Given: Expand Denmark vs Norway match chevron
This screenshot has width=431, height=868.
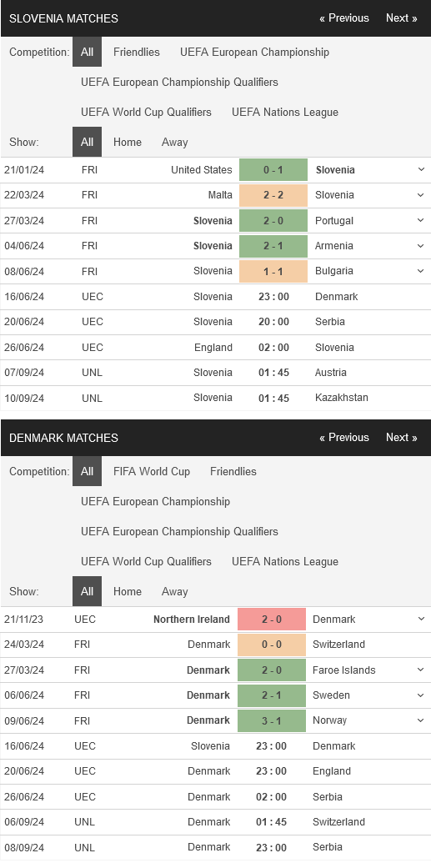Looking at the screenshot, I should tap(421, 720).
